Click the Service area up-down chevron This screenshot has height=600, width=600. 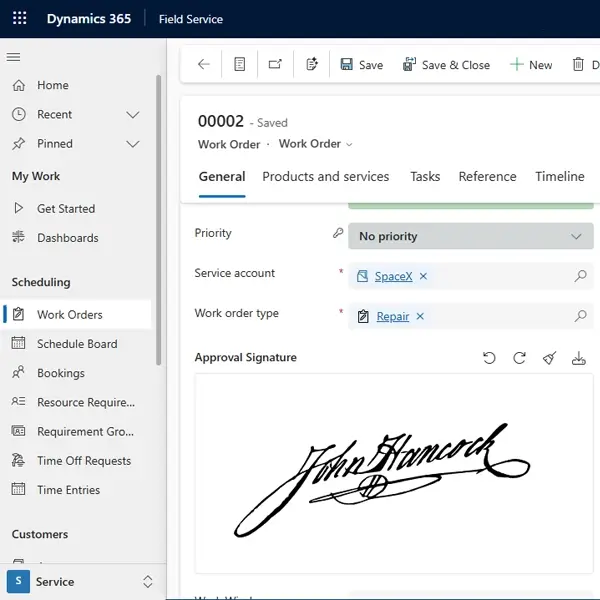(x=148, y=582)
